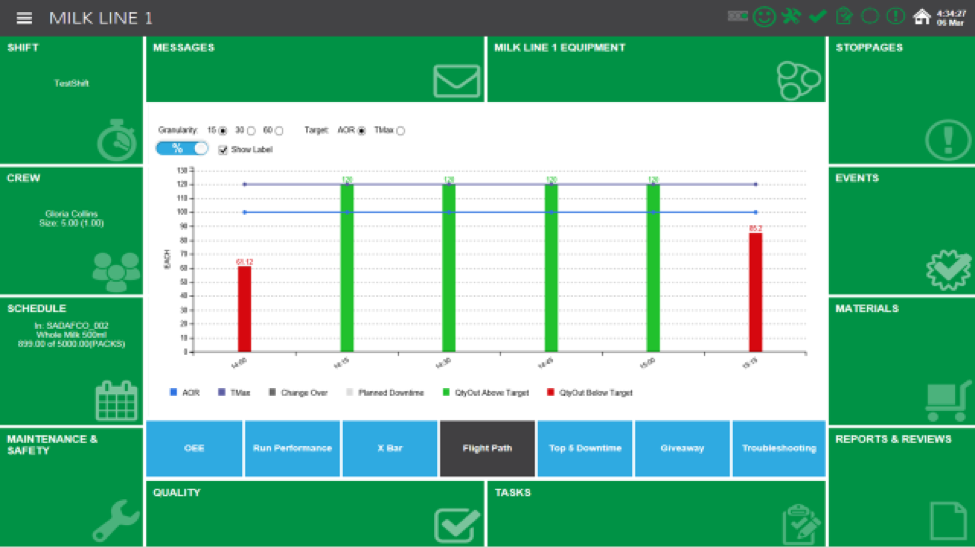Set granularity to 30 minutes
Viewport: 975px width, 548px height.
click(x=251, y=131)
